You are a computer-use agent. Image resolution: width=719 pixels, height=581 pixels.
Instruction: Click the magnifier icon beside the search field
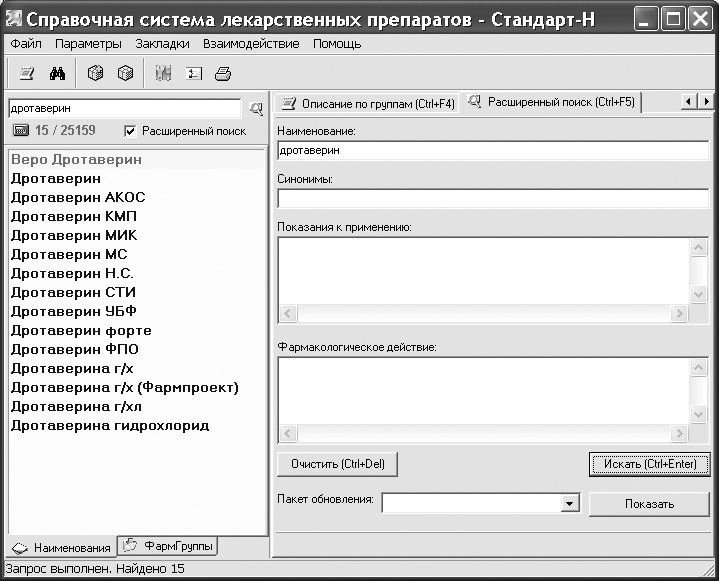[x=255, y=108]
